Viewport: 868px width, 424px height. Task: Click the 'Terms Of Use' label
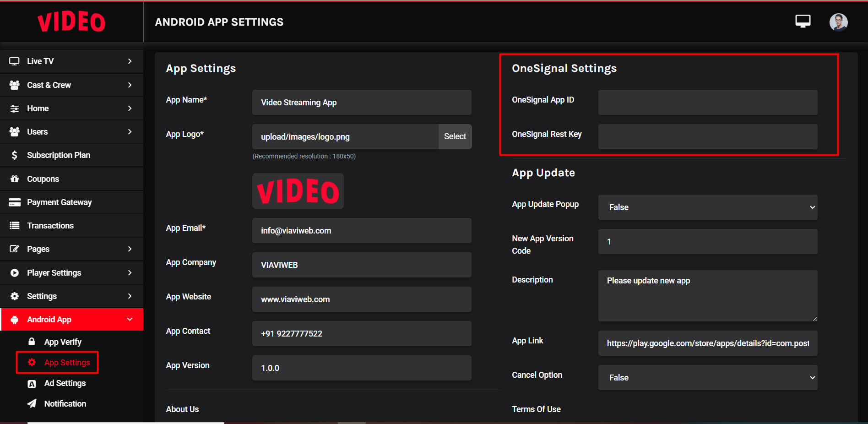point(536,409)
